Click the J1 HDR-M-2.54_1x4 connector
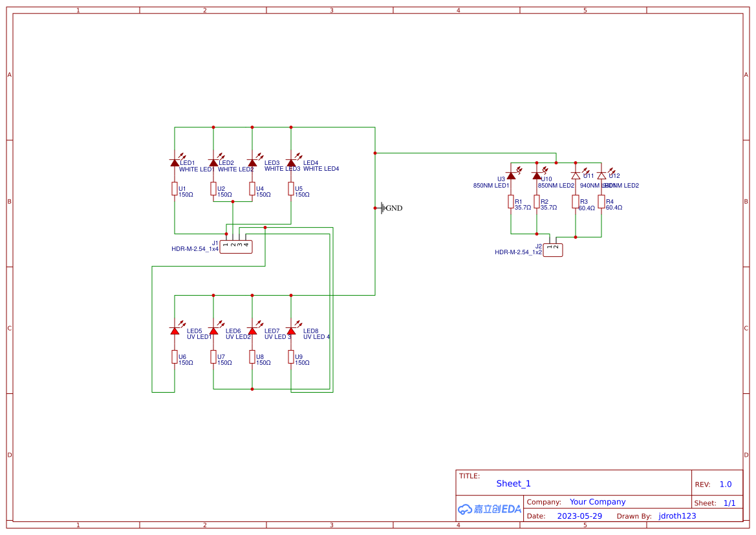This screenshot has height=535, width=756. pos(236,246)
